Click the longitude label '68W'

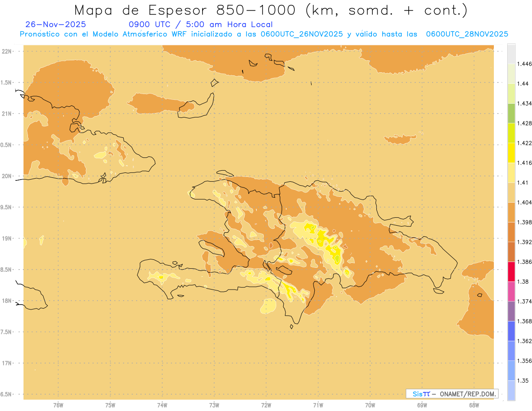click(474, 405)
